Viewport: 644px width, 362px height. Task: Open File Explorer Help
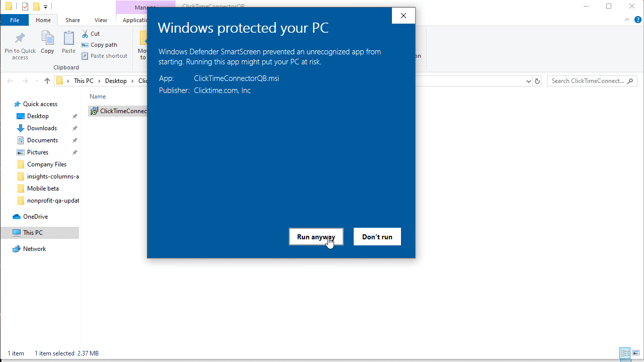(x=638, y=20)
